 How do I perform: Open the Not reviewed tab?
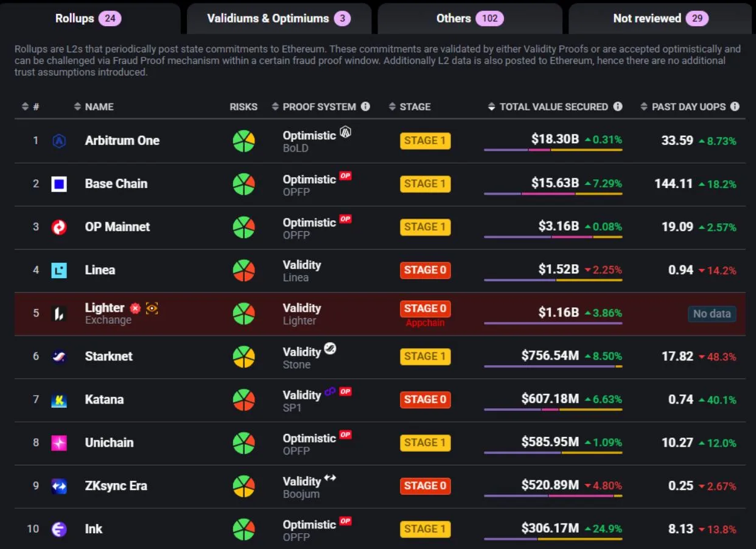coord(660,18)
